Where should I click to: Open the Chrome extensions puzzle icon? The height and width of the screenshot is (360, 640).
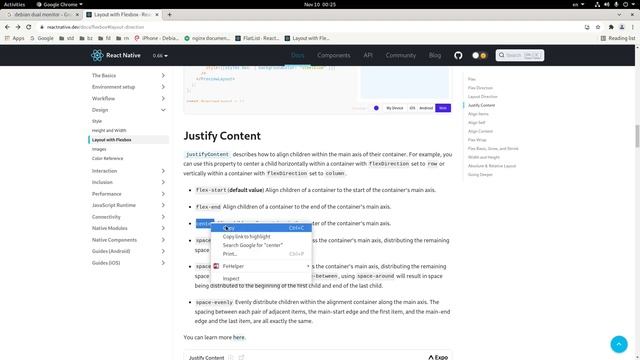point(611,27)
